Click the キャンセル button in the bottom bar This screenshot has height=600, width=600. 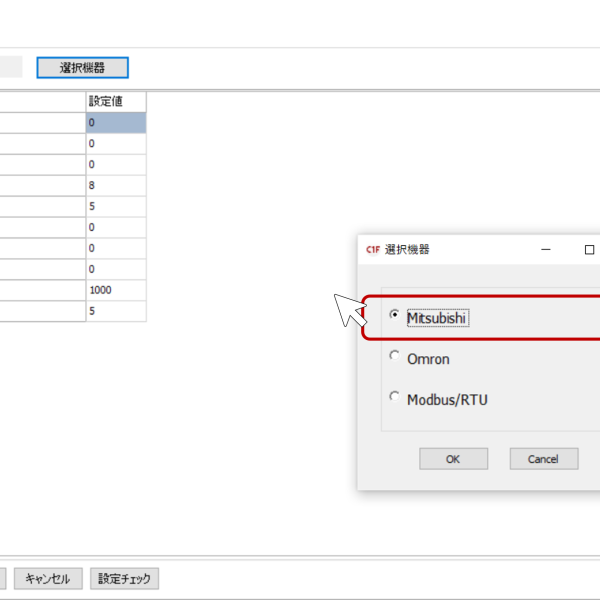(x=47, y=579)
